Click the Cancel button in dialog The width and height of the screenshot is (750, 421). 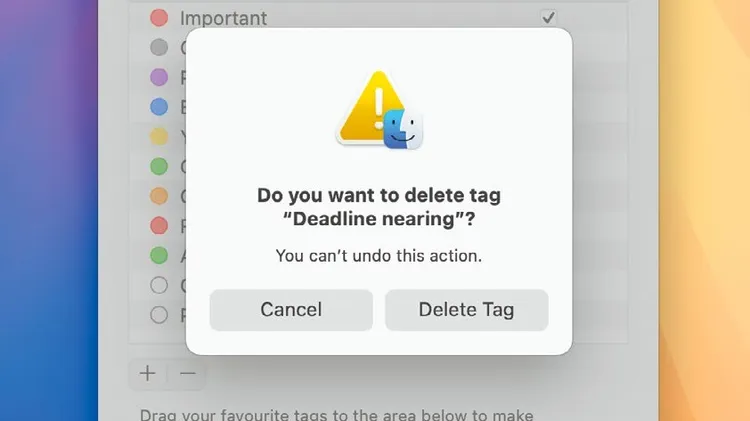(291, 310)
